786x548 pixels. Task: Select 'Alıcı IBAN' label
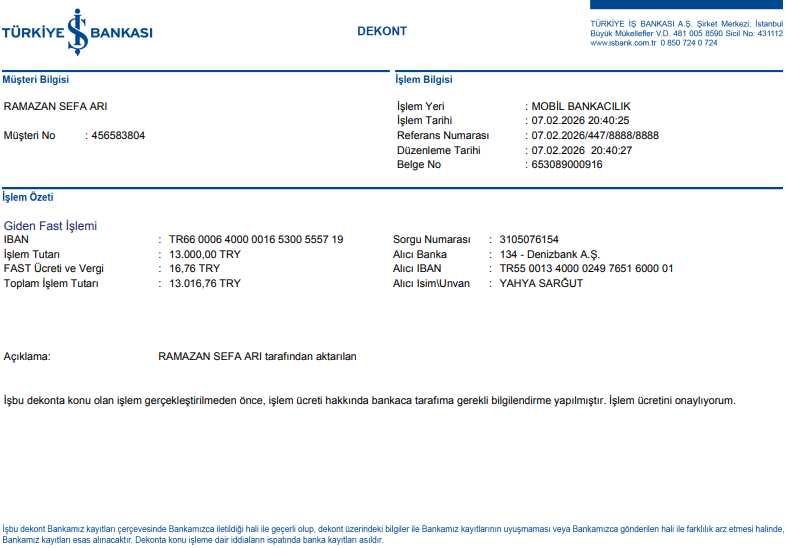(x=417, y=268)
